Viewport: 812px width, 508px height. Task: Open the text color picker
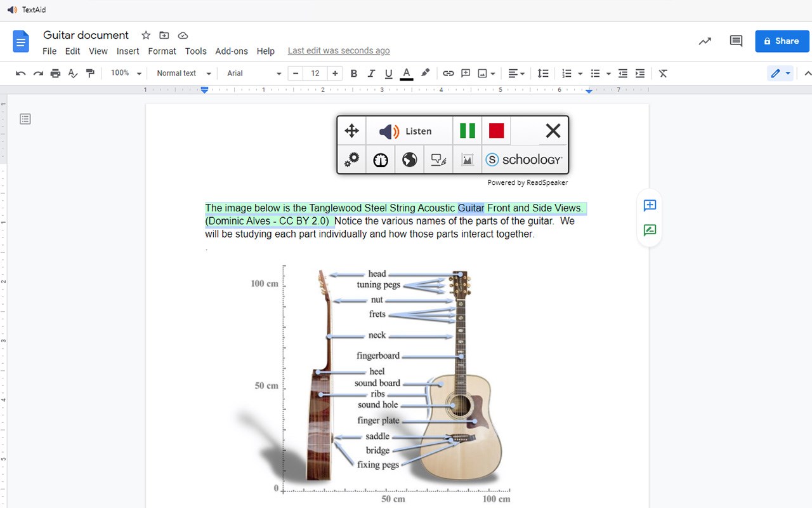coord(407,74)
